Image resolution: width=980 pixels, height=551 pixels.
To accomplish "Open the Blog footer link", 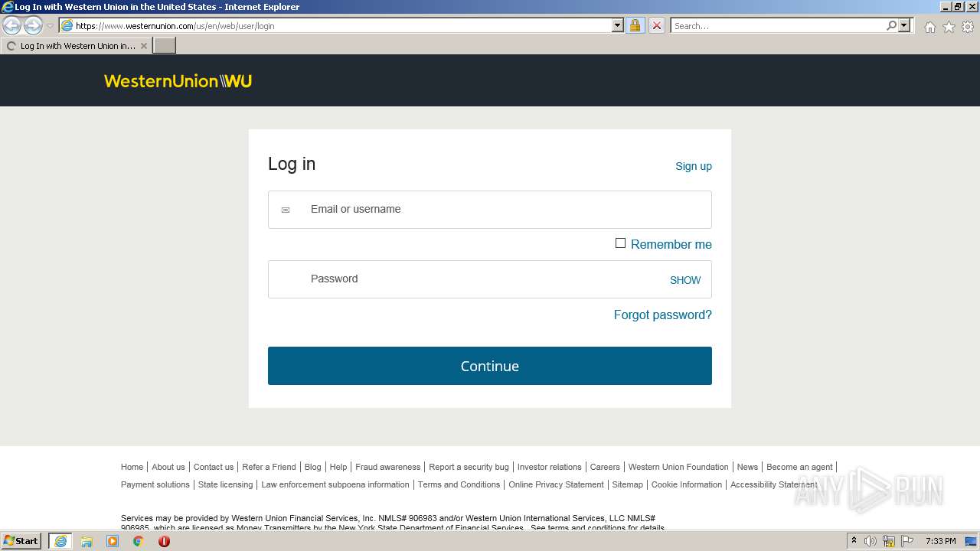I will [313, 467].
